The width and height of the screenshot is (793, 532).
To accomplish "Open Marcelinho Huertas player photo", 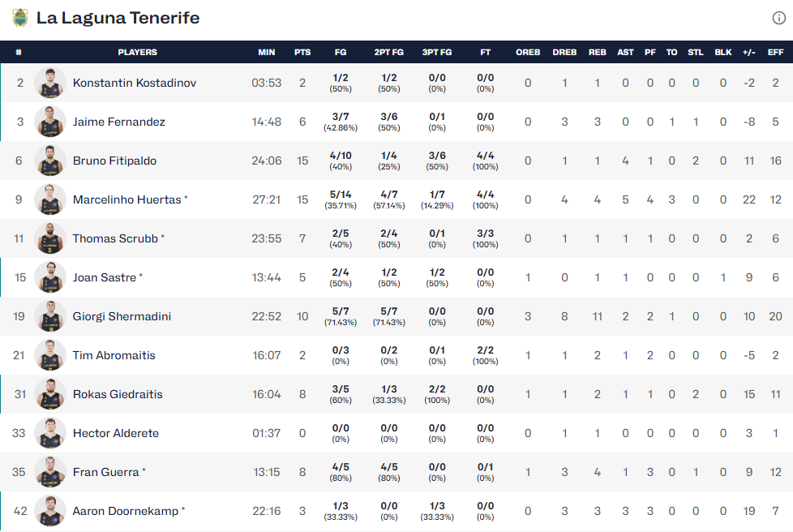I will 50,199.
